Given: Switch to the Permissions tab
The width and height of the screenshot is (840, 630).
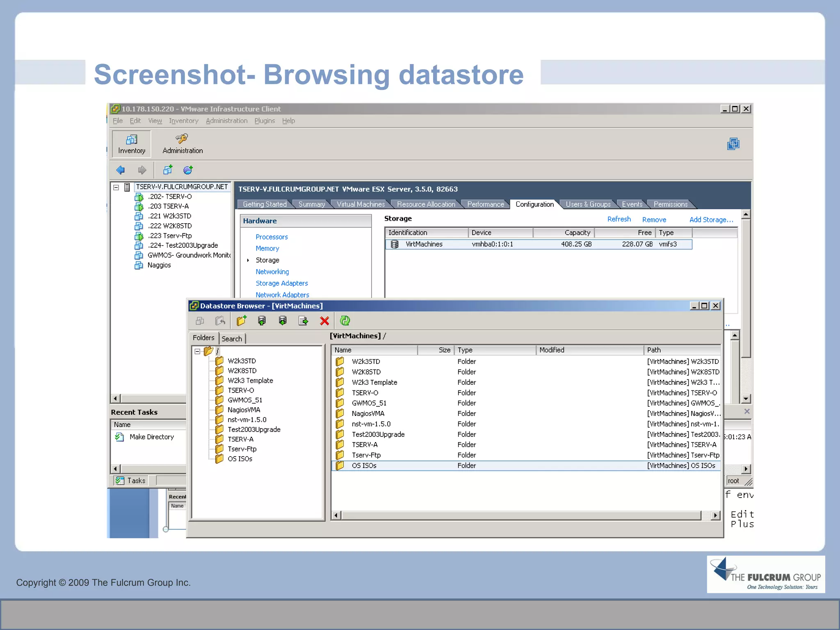Looking at the screenshot, I should [x=670, y=204].
